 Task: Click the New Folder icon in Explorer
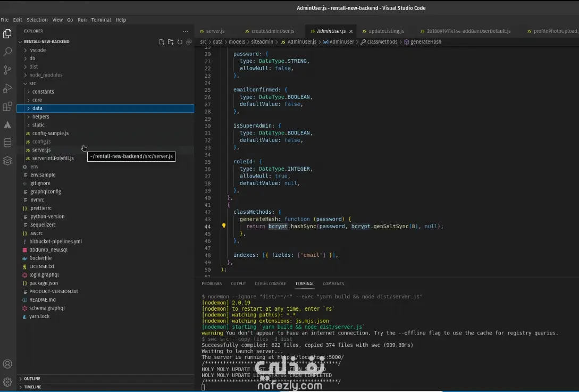tap(171, 42)
